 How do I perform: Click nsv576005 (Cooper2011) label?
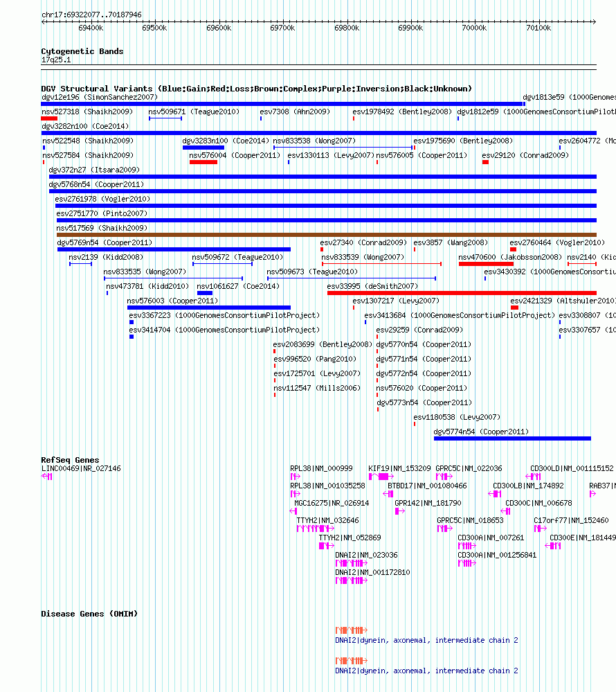[422, 155]
